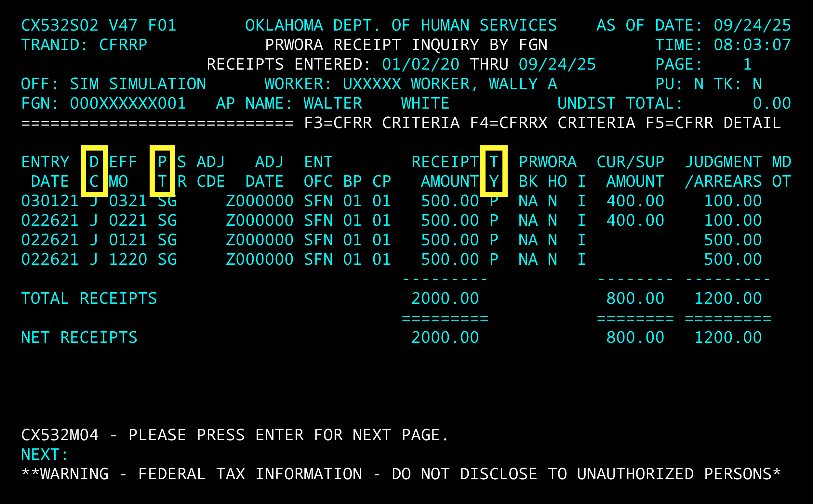Click PRWORA RECEIPT INQUIRY BY FGN title
This screenshot has width=813, height=504.
tap(406, 45)
